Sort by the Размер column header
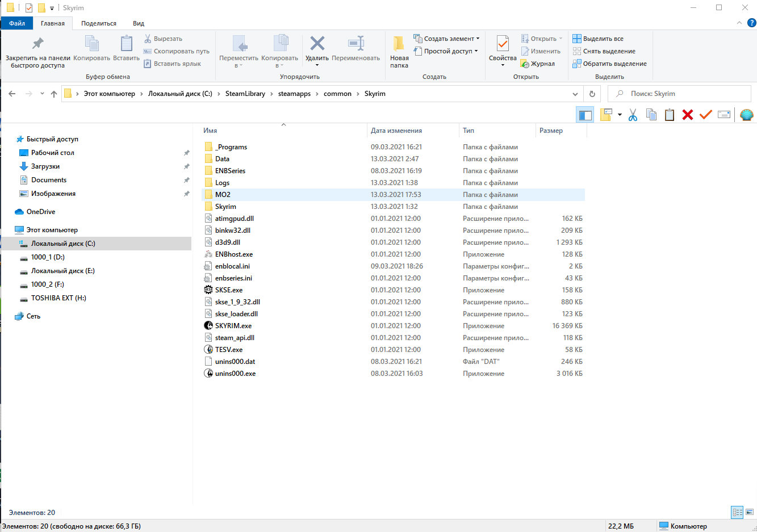 click(561, 131)
